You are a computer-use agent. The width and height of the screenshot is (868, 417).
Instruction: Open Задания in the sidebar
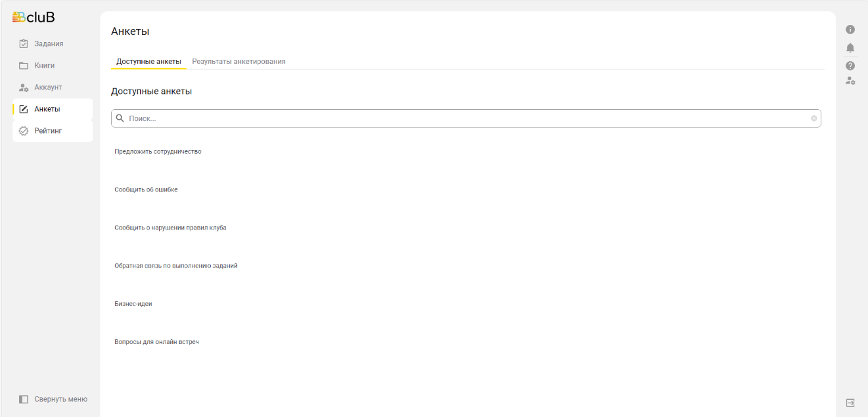click(49, 44)
